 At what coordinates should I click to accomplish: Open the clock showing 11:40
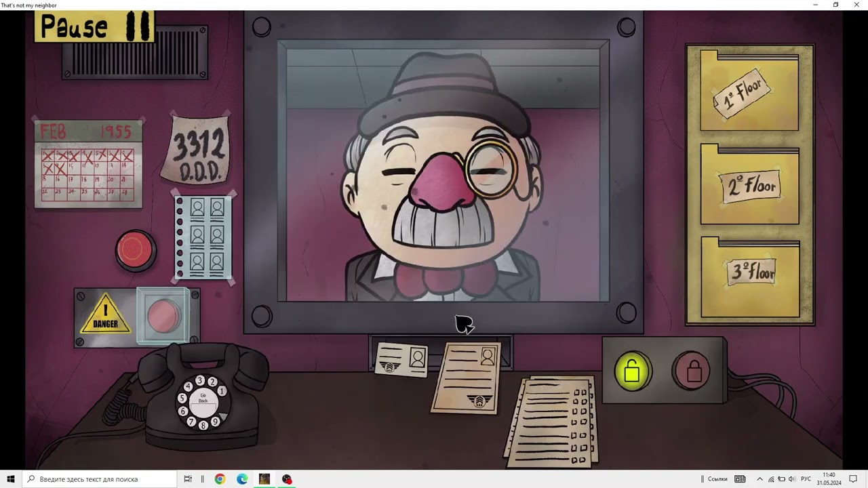[x=829, y=479]
